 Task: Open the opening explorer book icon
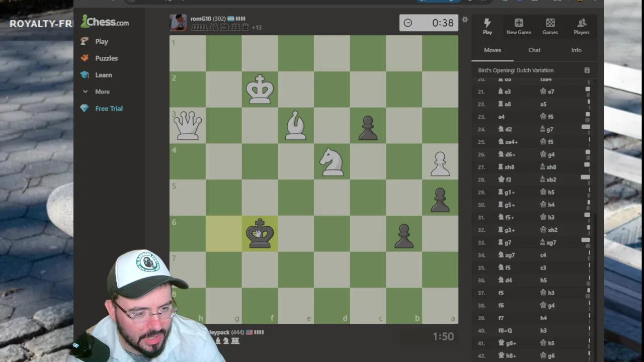587,70
